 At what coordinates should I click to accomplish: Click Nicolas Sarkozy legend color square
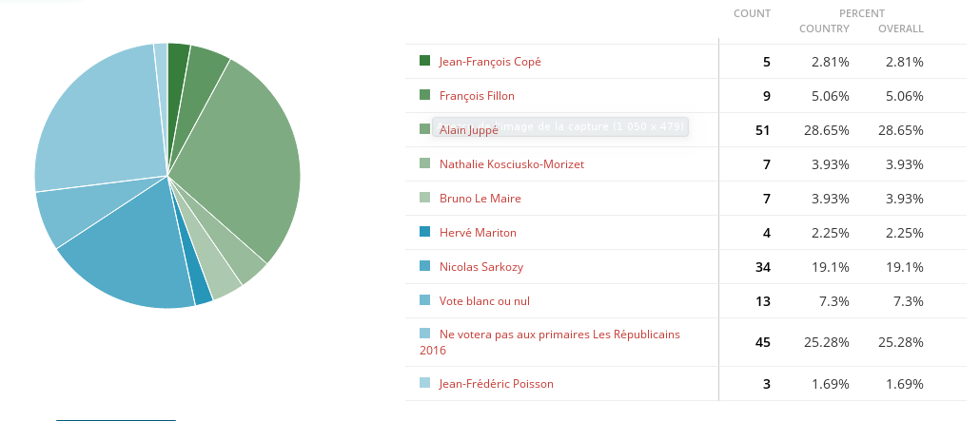[x=424, y=266]
